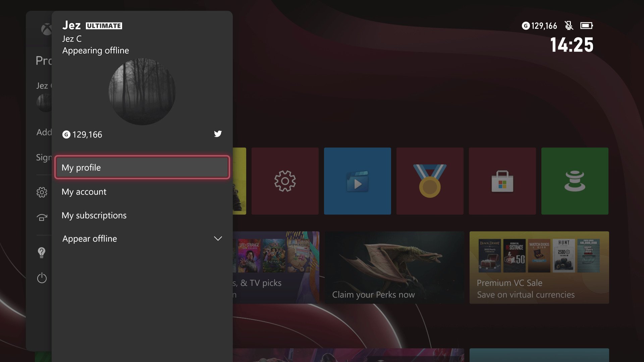Select the Settings gear icon
This screenshot has width=644, height=362.
click(x=284, y=180)
